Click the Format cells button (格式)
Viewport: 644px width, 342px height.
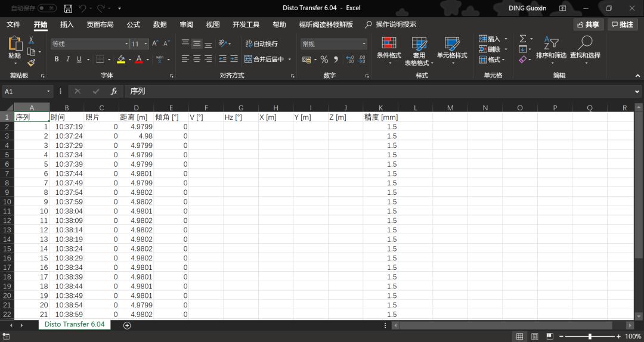coord(490,60)
